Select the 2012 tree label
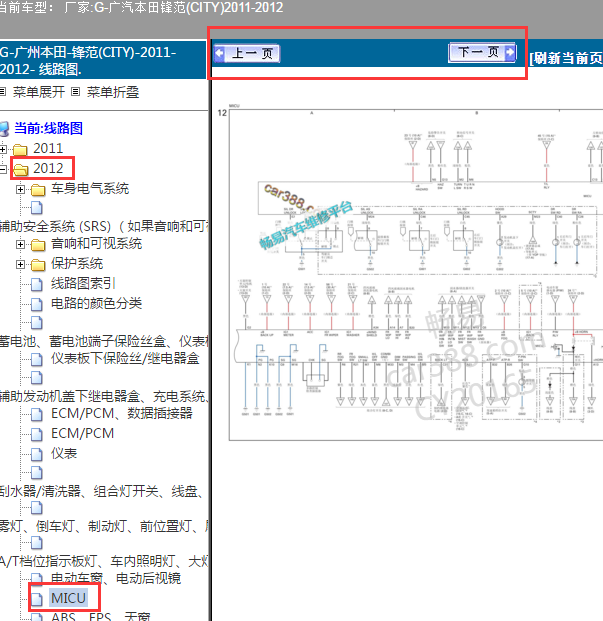 [48, 168]
